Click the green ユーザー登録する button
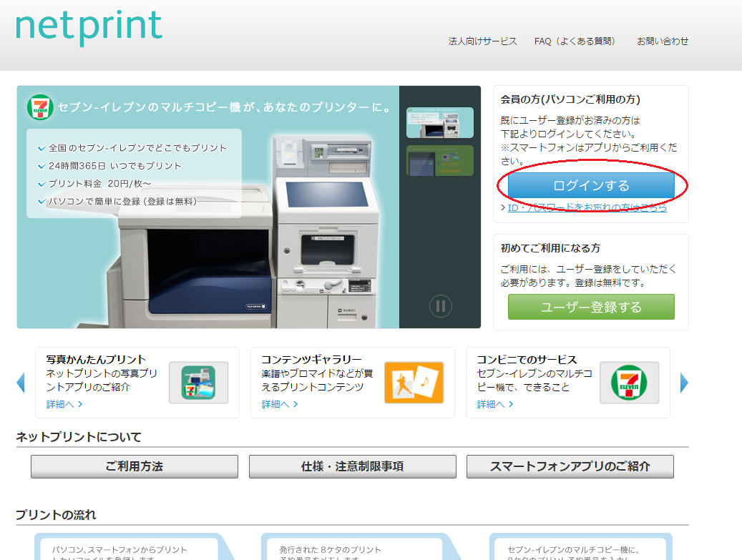 point(591,307)
